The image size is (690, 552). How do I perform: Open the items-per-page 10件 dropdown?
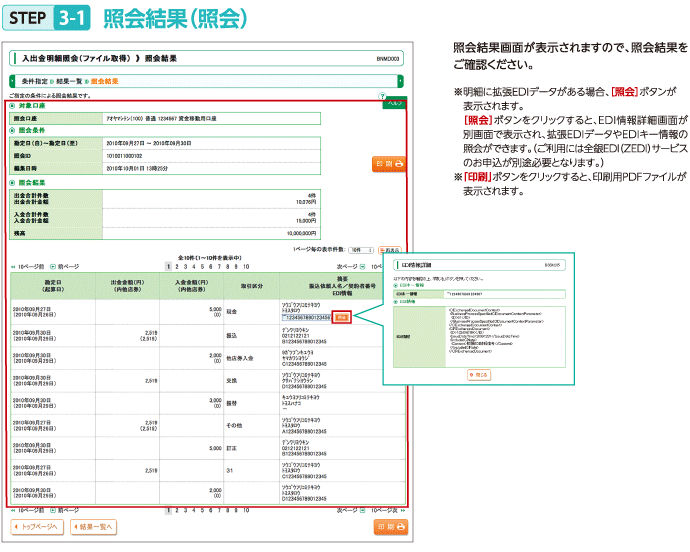361,250
